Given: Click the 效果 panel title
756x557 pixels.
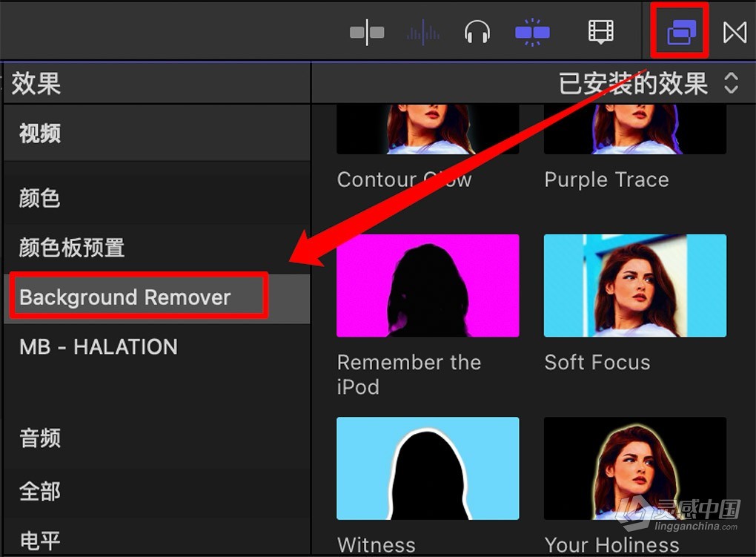Looking at the screenshot, I should coord(36,84).
